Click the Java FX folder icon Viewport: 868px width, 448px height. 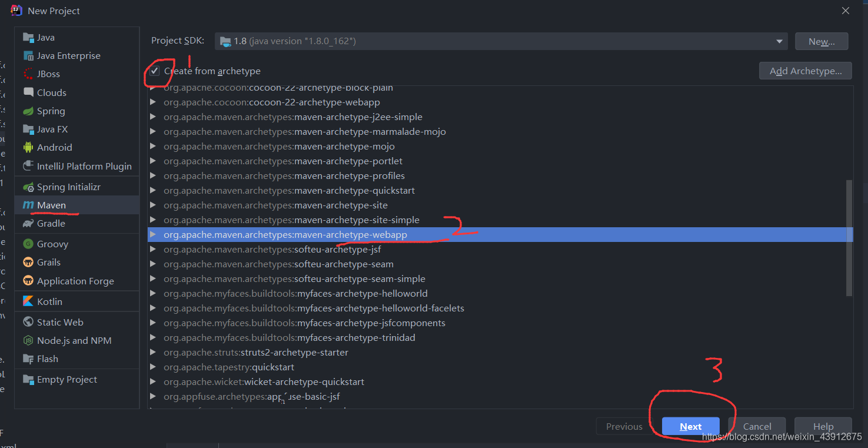28,130
